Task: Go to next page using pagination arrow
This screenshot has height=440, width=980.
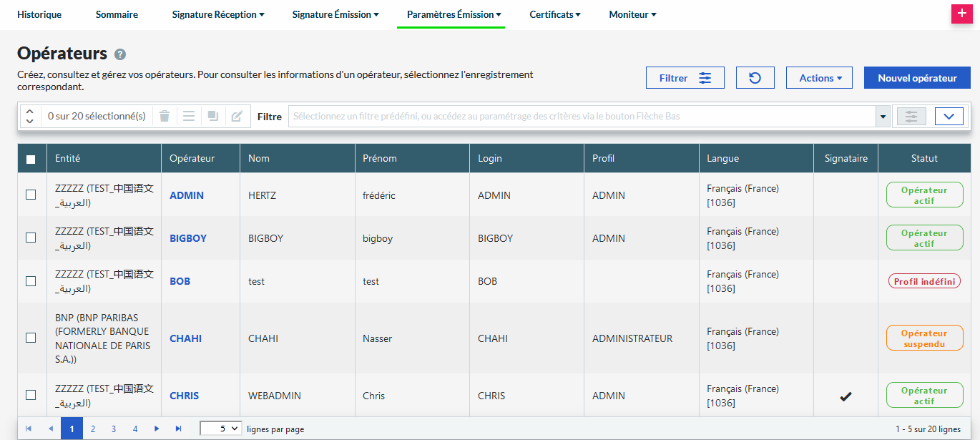Action: coord(157,429)
